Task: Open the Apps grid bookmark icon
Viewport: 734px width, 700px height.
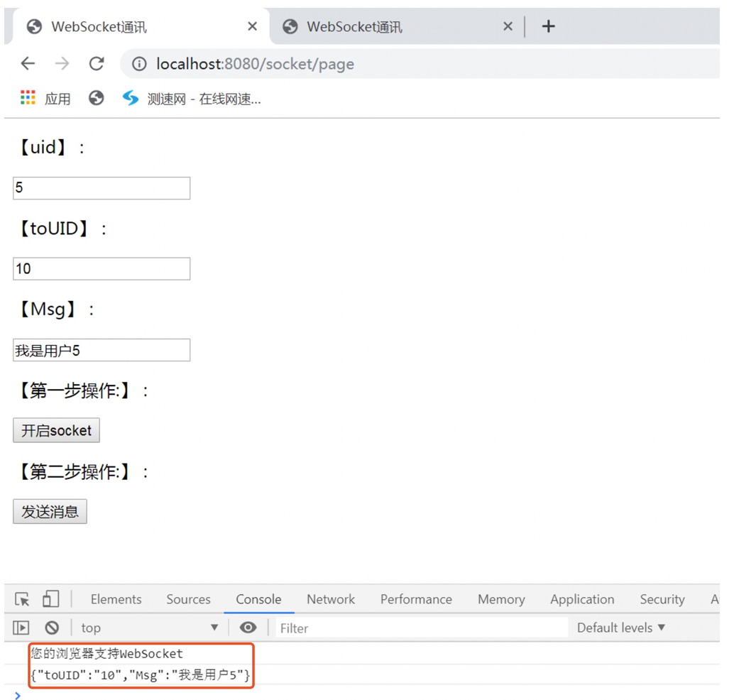Action: [x=28, y=98]
